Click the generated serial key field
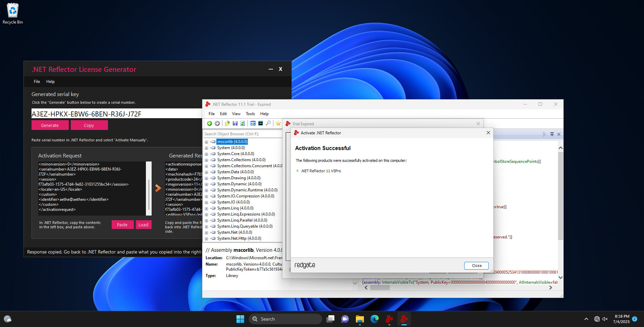Screen dimensions: 644x327 (117, 113)
